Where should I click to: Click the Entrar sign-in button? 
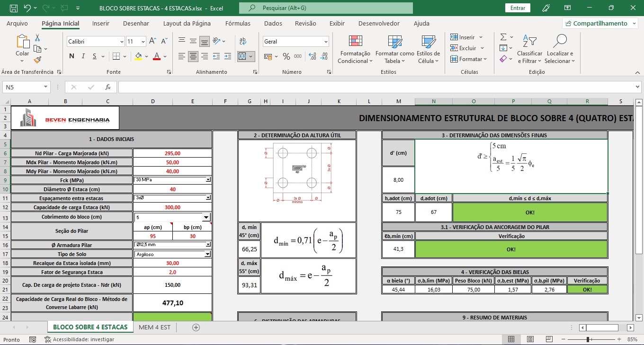tap(518, 8)
